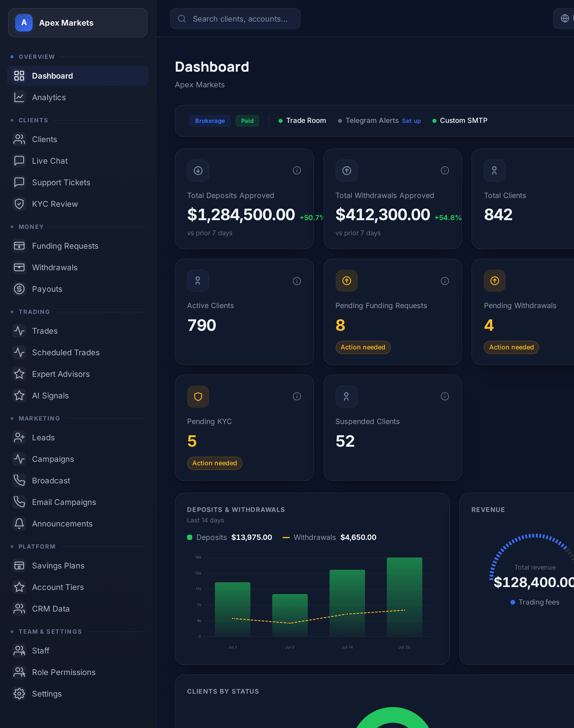Click the Withdrawals yellow legend marker
The width and height of the screenshot is (574, 728).
pyautogui.click(x=286, y=537)
